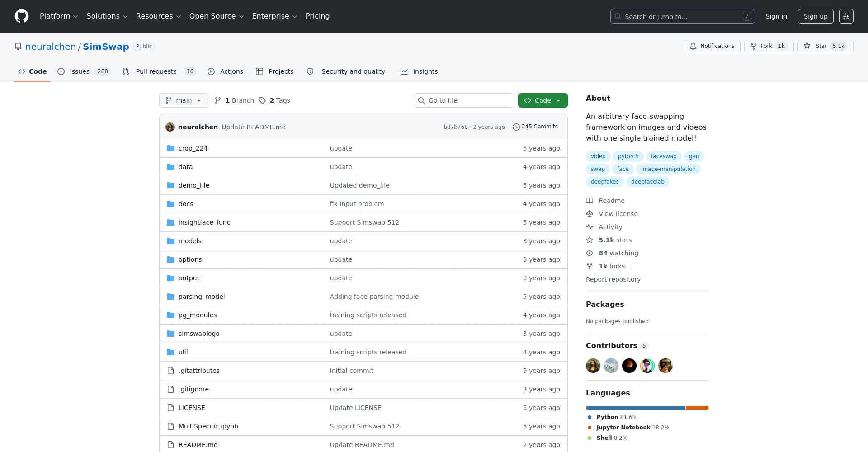Open the neuralchen owner profile link
868x452 pixels.
51,47
